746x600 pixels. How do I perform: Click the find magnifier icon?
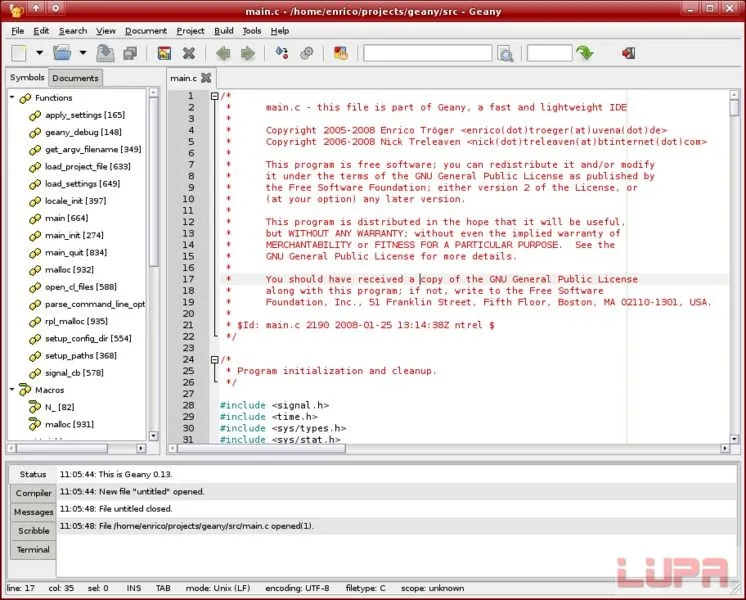[x=505, y=53]
